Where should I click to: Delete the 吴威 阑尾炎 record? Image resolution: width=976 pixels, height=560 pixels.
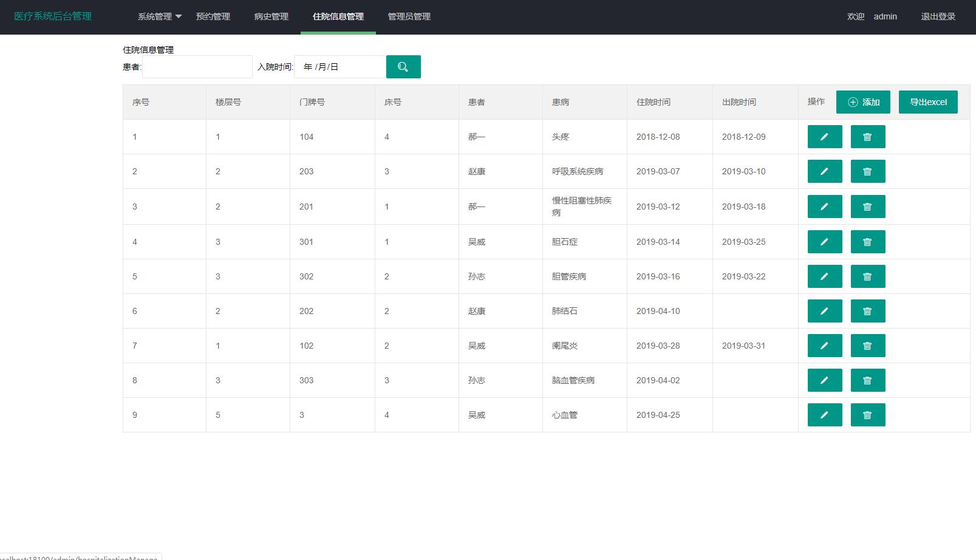click(867, 345)
